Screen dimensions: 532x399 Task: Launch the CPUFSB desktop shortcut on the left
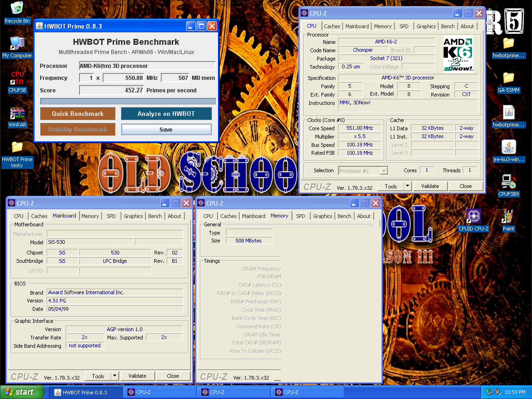[x=17, y=79]
